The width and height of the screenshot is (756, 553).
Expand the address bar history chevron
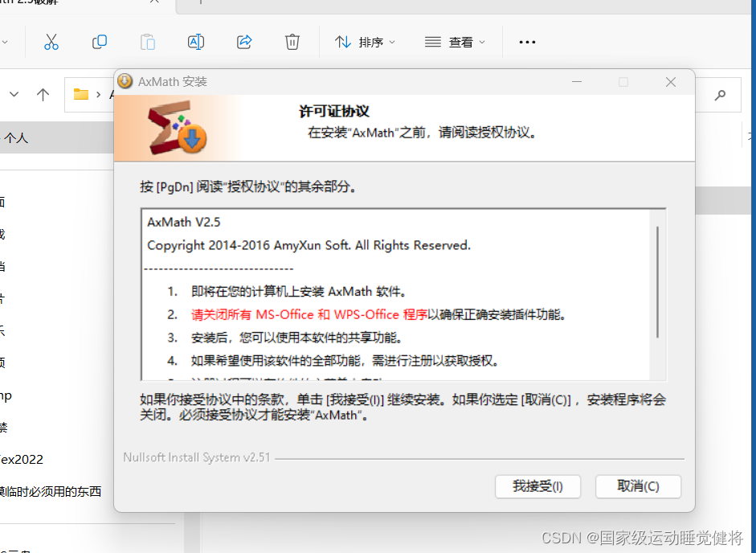14,94
